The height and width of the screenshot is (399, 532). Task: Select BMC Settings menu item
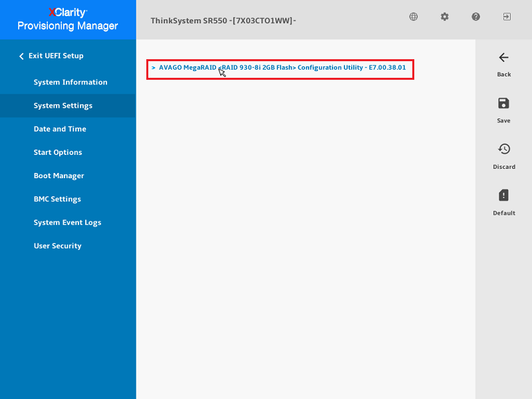[x=57, y=199]
